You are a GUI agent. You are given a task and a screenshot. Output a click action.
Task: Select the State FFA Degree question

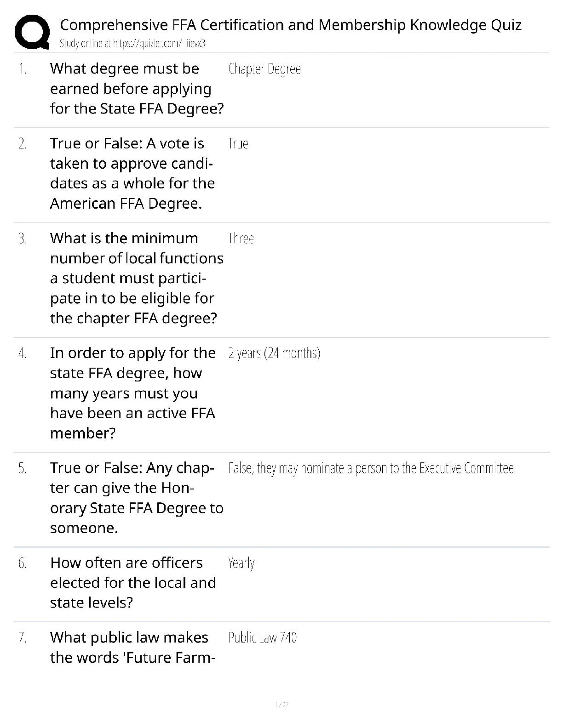click(137, 89)
